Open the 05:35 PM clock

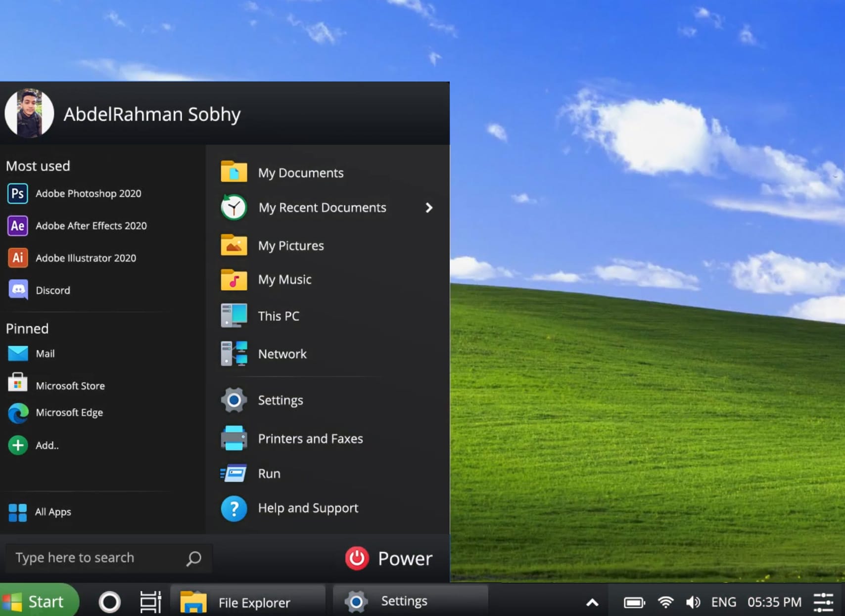[774, 602]
